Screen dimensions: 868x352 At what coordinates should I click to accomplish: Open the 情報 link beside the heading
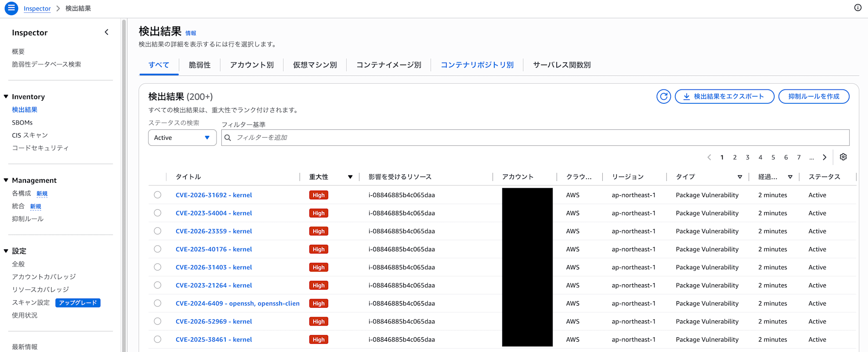[191, 33]
